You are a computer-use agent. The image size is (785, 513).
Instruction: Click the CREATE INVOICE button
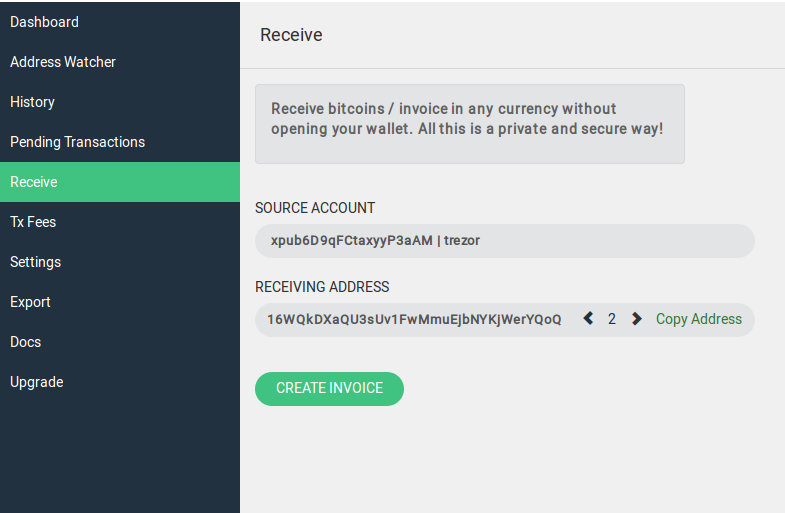point(329,388)
